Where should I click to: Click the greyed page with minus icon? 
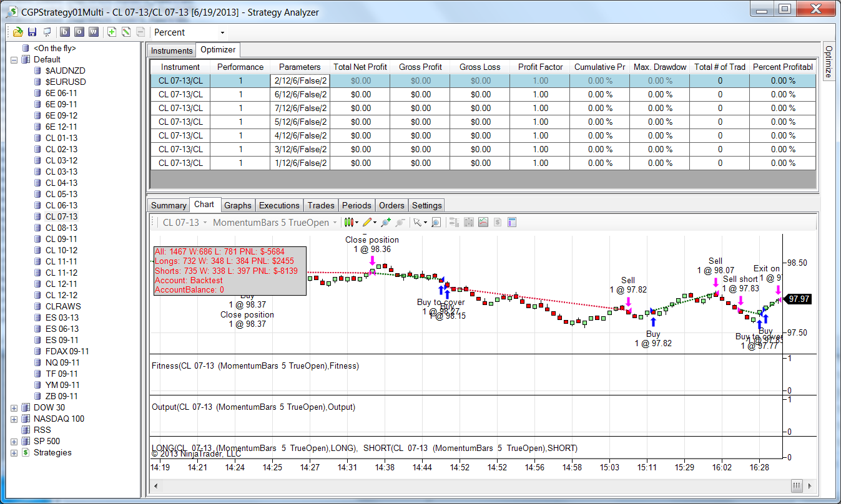[x=140, y=32]
